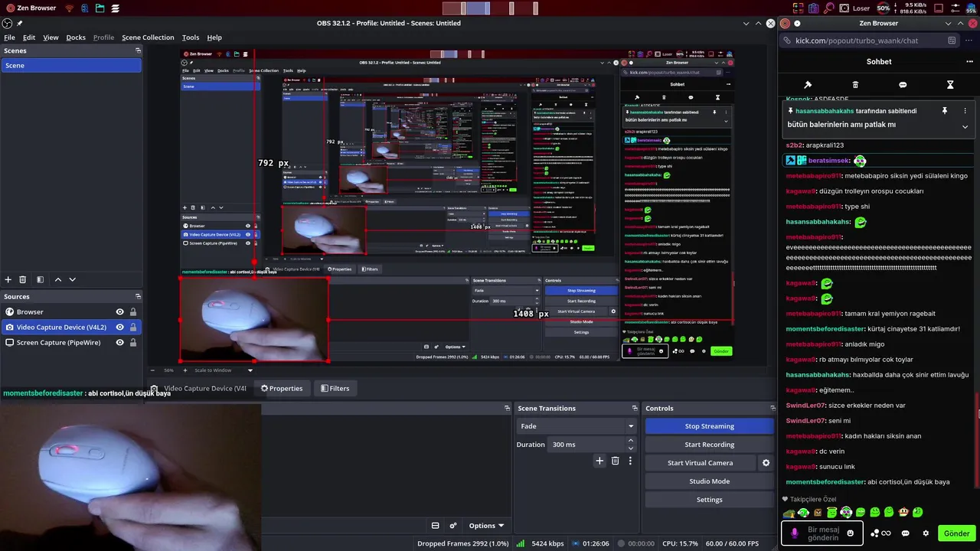Undock the Scenes panel
980x551 pixels.
coord(138,51)
